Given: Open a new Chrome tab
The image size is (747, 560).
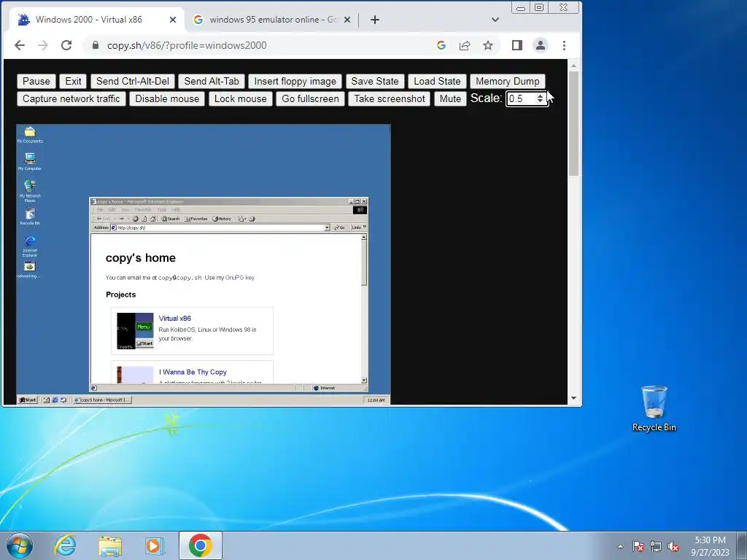Looking at the screenshot, I should pyautogui.click(x=375, y=20).
